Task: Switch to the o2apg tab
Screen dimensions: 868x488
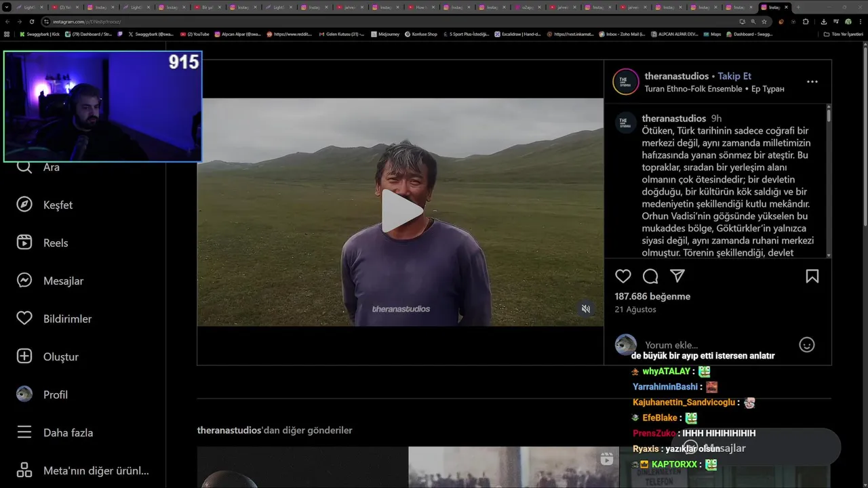Action: 526,7
